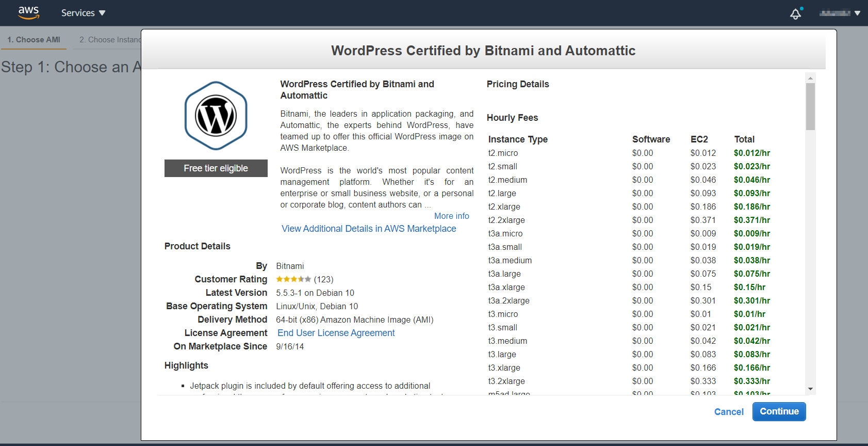Click the AWS logo home icon
Viewport: 868px width, 446px height.
pyautogui.click(x=28, y=13)
